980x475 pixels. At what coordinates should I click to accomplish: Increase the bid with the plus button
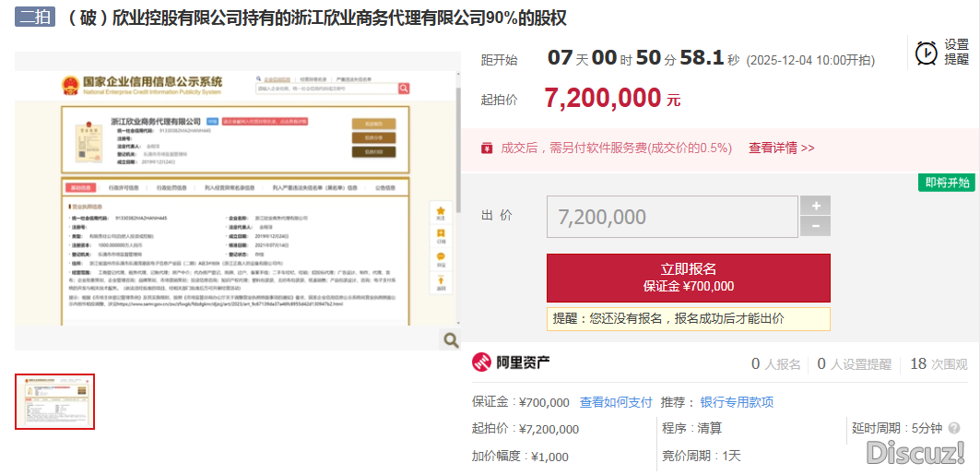[815, 206]
